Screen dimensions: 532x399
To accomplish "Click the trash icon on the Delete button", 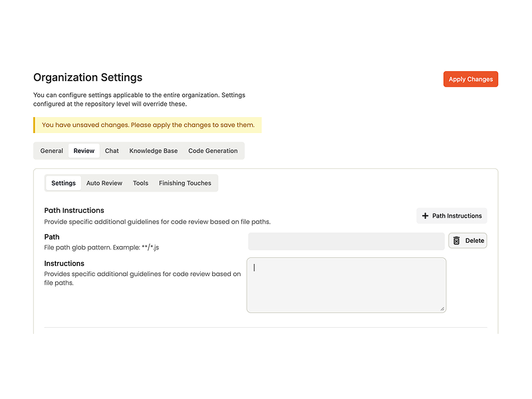I will point(456,241).
